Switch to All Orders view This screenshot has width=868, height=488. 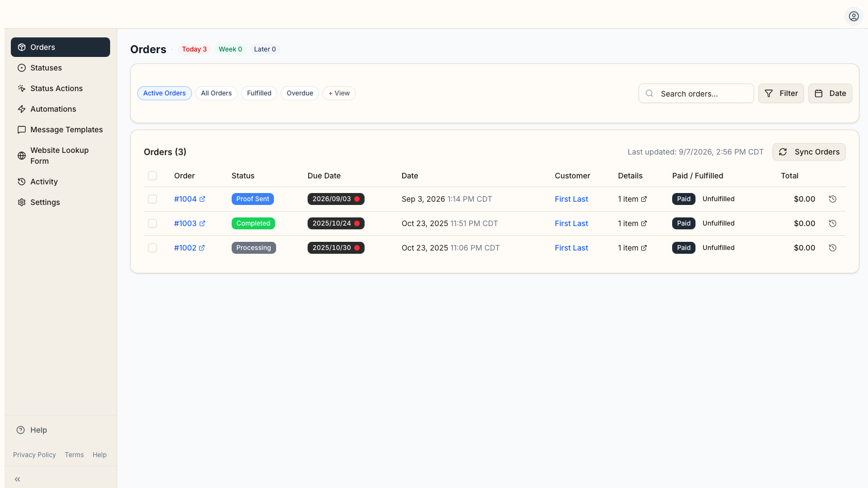(216, 93)
